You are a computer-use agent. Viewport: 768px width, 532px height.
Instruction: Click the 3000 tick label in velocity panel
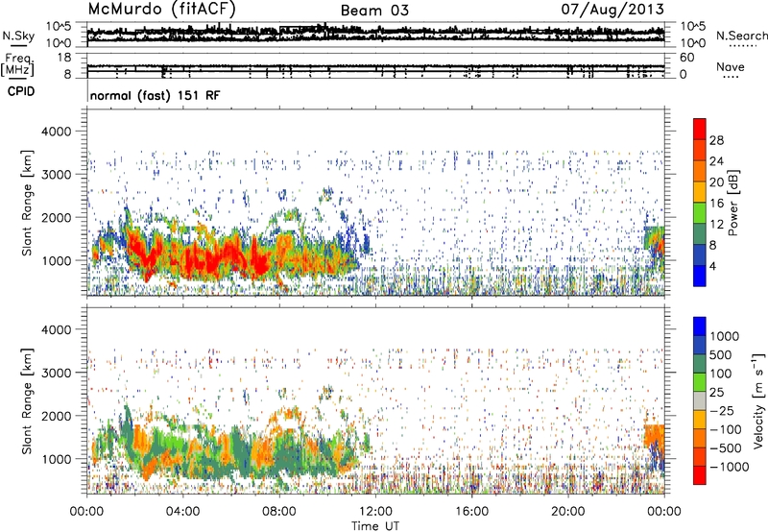click(57, 373)
